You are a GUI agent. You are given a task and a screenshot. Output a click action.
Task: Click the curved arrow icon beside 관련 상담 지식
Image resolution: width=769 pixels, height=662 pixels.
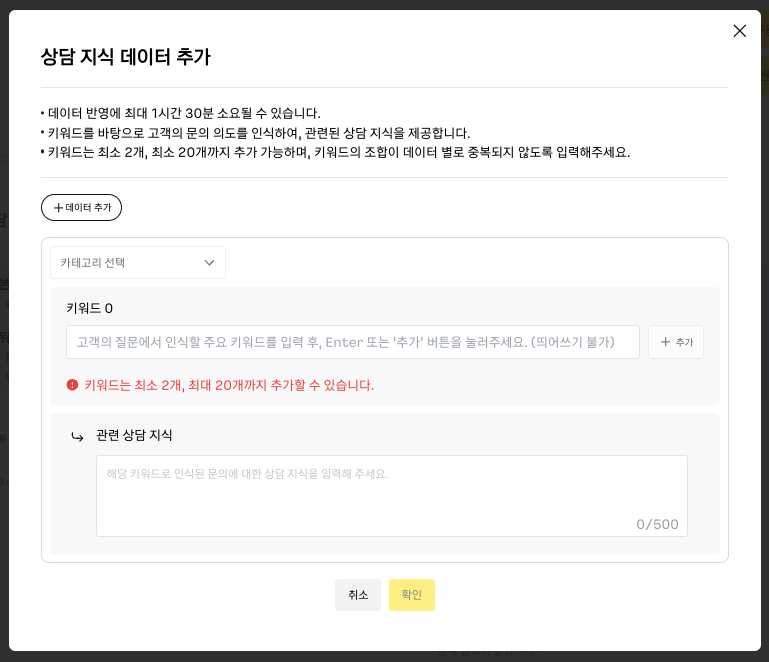(77, 437)
